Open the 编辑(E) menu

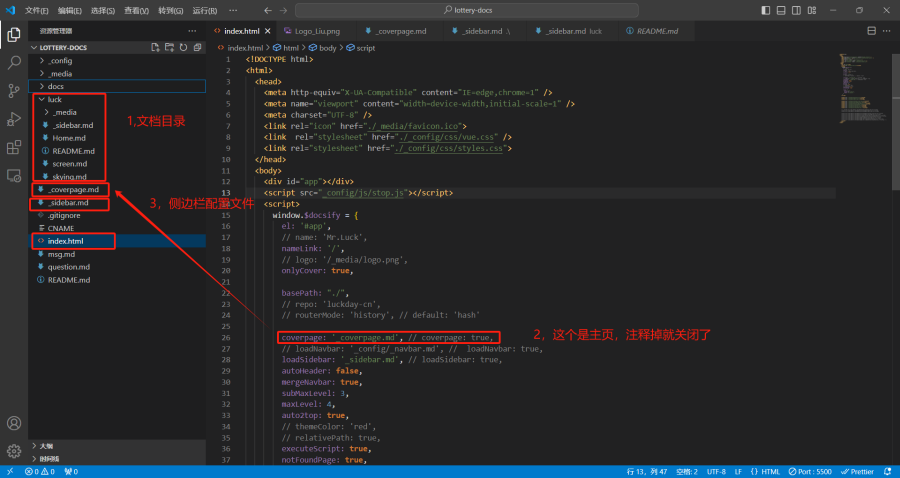(x=69, y=10)
